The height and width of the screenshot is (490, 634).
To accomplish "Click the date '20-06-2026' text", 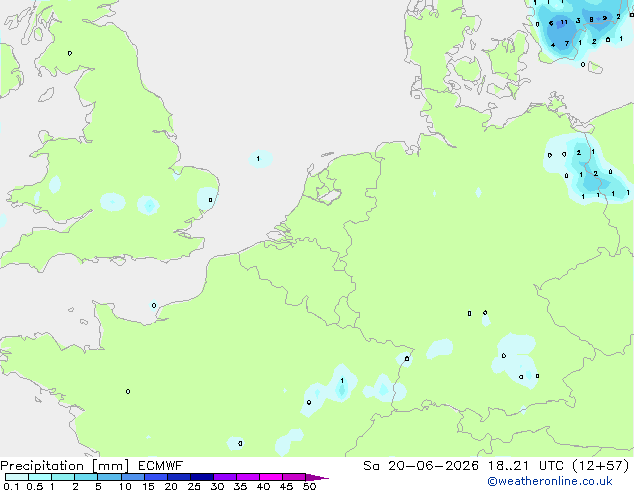I will (433, 466).
